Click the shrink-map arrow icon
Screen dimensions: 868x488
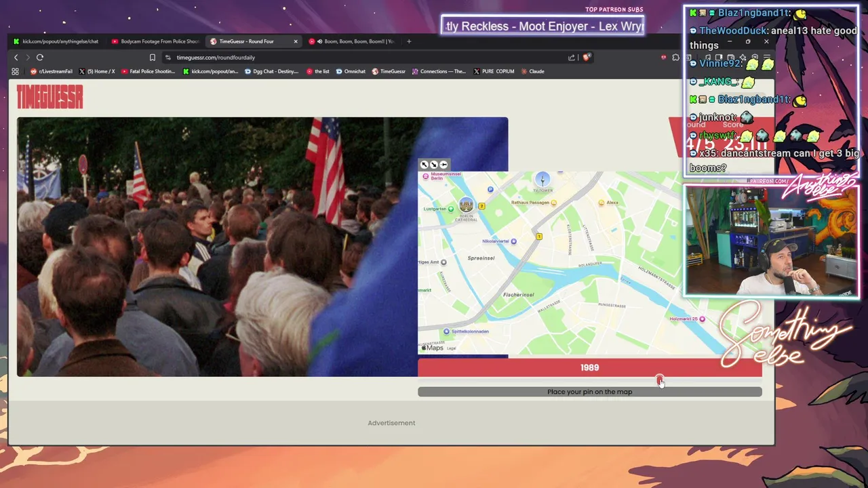point(434,165)
